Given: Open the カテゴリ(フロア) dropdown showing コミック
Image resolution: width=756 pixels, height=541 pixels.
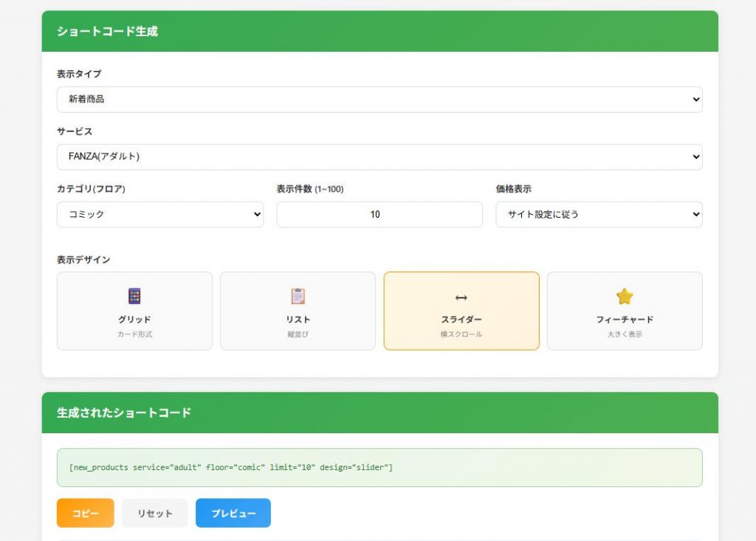Looking at the screenshot, I should [x=160, y=215].
